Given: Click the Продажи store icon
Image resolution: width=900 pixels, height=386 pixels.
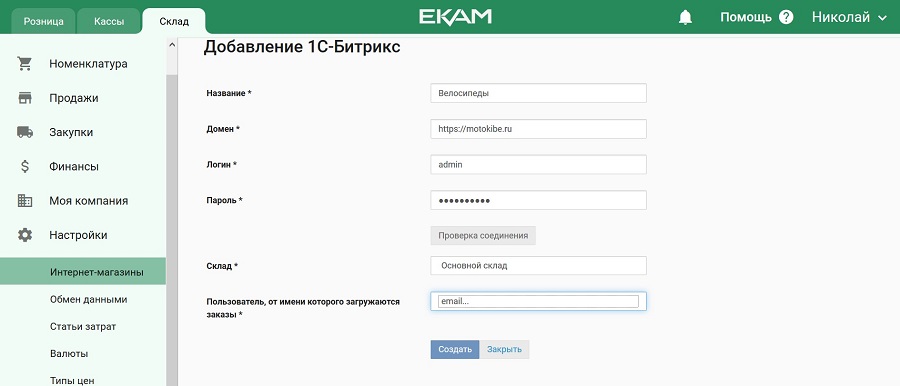Looking at the screenshot, I should [25, 98].
